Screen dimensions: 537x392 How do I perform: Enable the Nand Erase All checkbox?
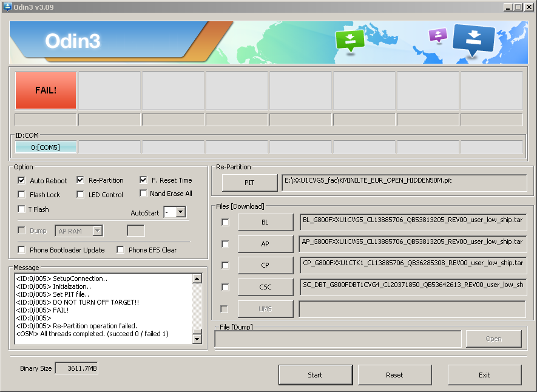(x=144, y=194)
